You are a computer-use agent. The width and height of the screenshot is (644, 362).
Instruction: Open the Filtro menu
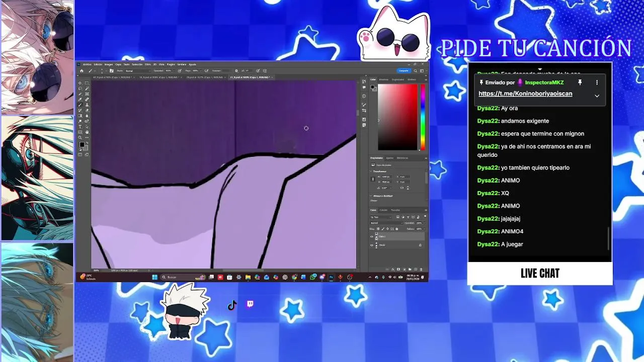pos(147,64)
